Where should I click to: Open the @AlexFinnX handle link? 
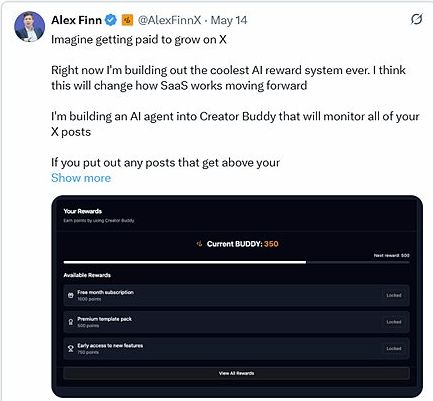point(170,20)
